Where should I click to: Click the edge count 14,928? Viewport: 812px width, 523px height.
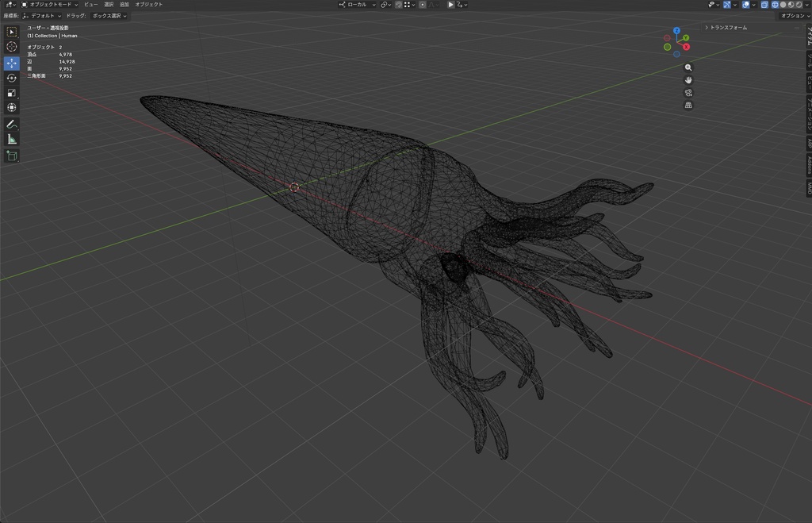(x=67, y=62)
